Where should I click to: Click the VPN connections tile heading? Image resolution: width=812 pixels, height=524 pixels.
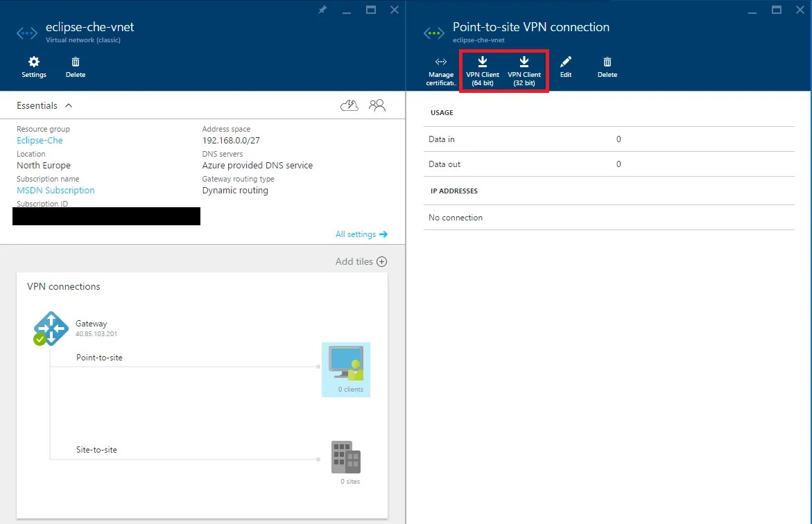coord(63,286)
